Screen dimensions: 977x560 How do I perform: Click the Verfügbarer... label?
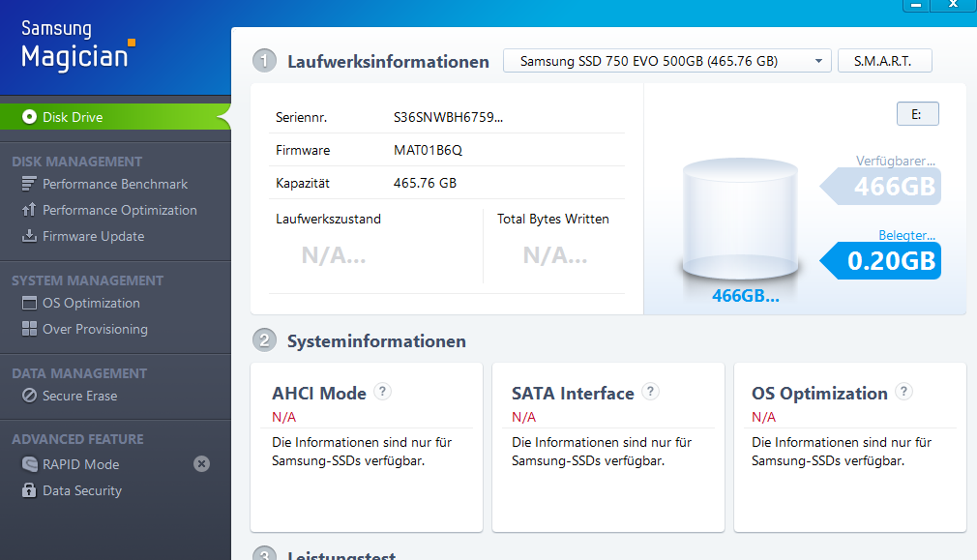(x=896, y=161)
